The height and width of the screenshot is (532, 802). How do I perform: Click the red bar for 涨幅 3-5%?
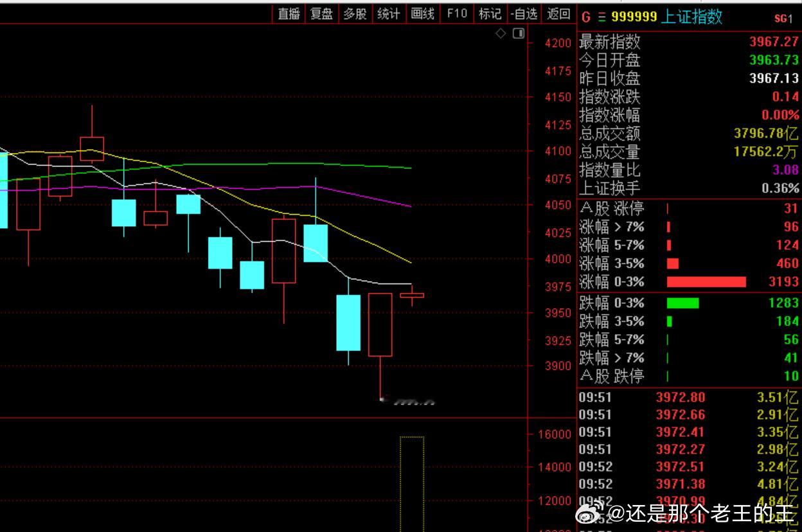(673, 263)
